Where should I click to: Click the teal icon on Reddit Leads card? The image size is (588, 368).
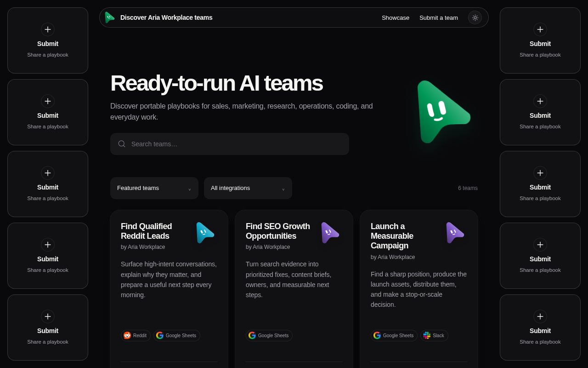(x=205, y=233)
